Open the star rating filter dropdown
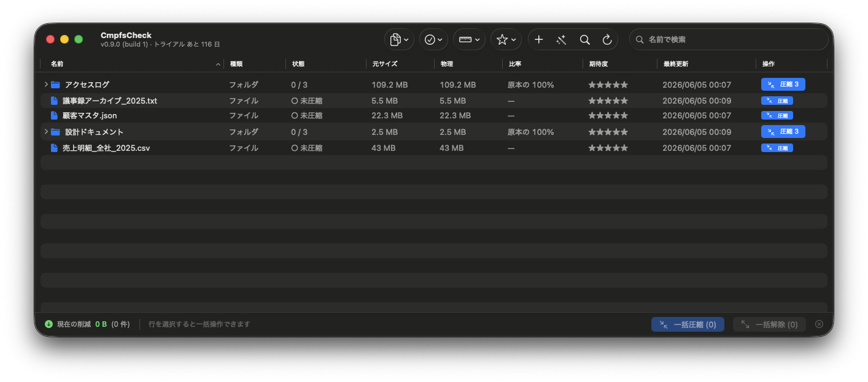This screenshot has width=868, height=382. 506,39
